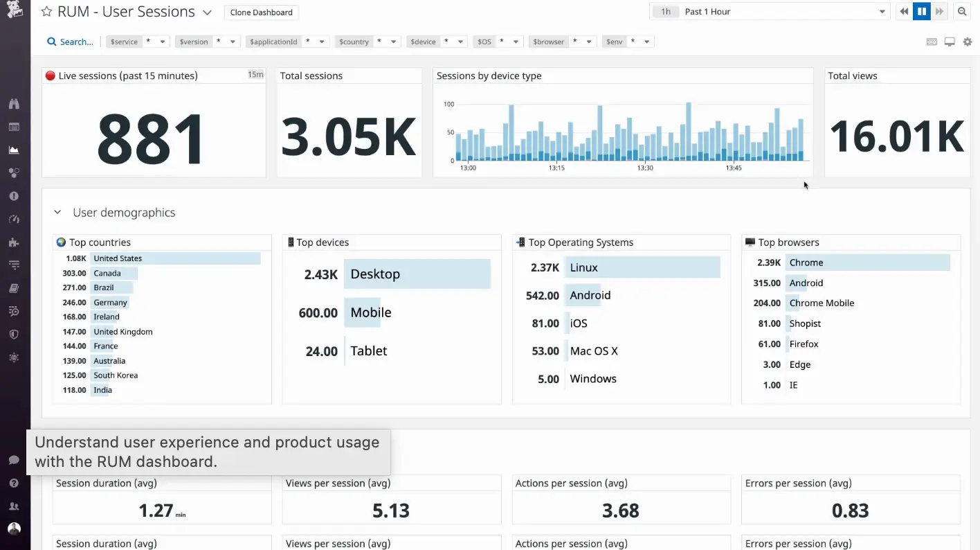
Task: Open the Dashboards area-chart sidebar icon
Action: 14,150
